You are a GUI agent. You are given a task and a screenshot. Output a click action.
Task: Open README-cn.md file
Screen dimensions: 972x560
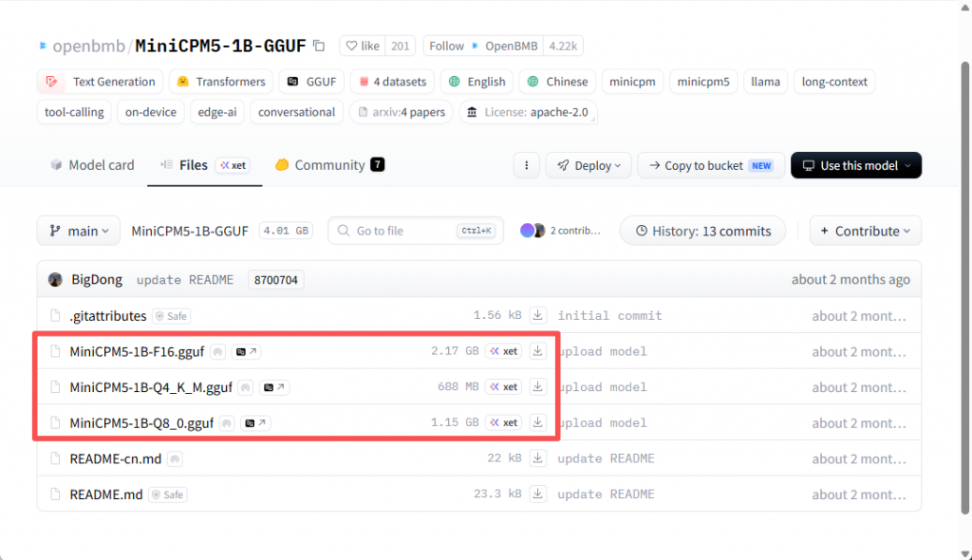(115, 458)
